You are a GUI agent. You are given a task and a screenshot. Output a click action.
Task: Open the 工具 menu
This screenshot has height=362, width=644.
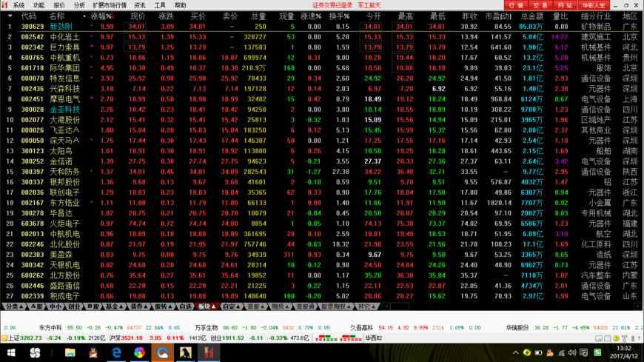(x=160, y=5)
